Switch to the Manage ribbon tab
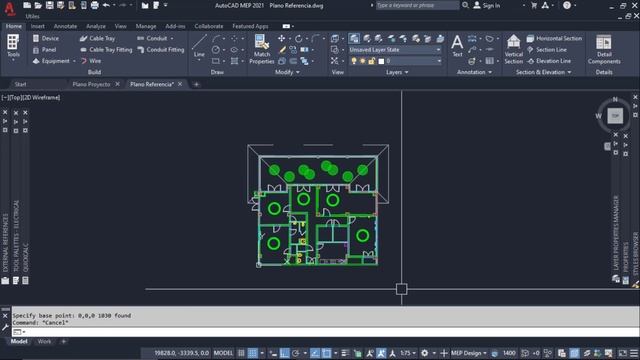 pyautogui.click(x=146, y=26)
